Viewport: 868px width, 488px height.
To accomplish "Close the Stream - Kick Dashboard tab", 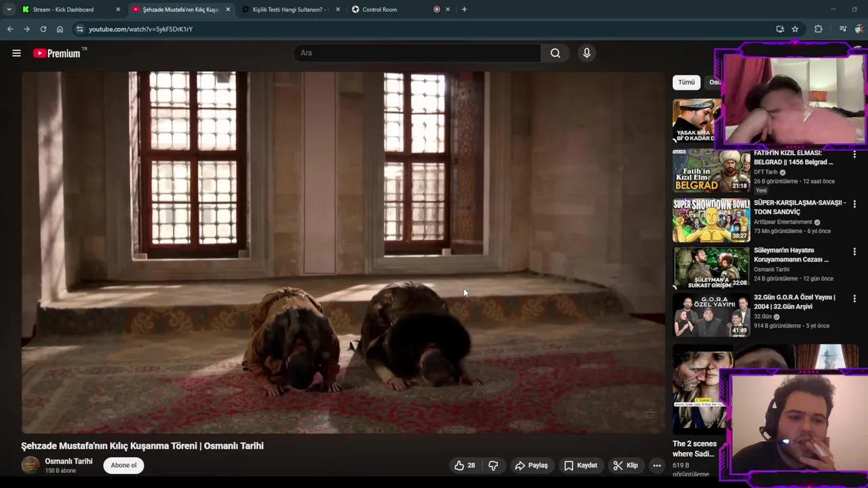I will coord(118,9).
